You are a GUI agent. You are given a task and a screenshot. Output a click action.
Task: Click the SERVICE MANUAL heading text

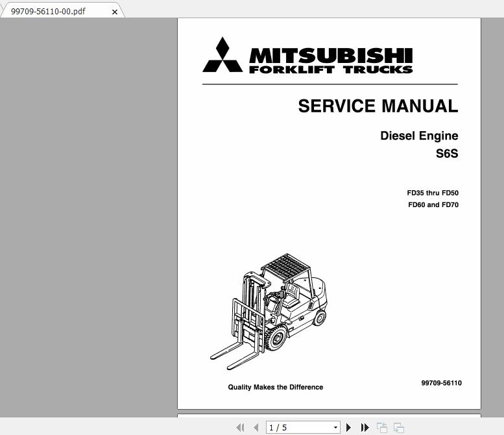coord(378,106)
